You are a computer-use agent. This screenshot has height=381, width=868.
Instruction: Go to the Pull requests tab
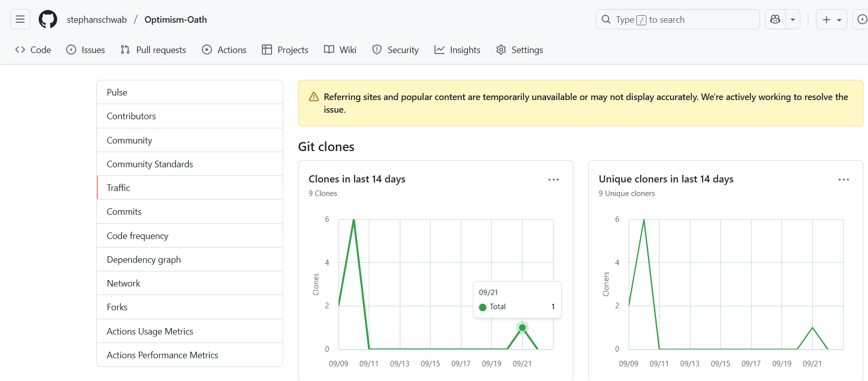pos(153,50)
